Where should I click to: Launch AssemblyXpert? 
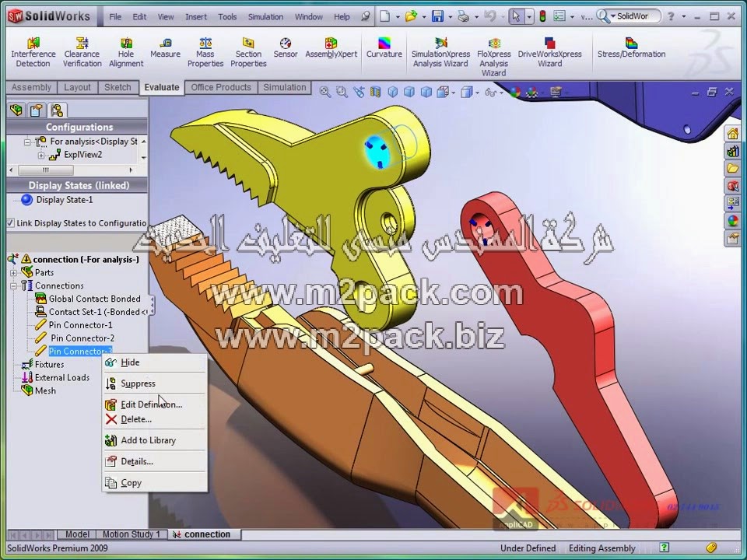coord(331,48)
